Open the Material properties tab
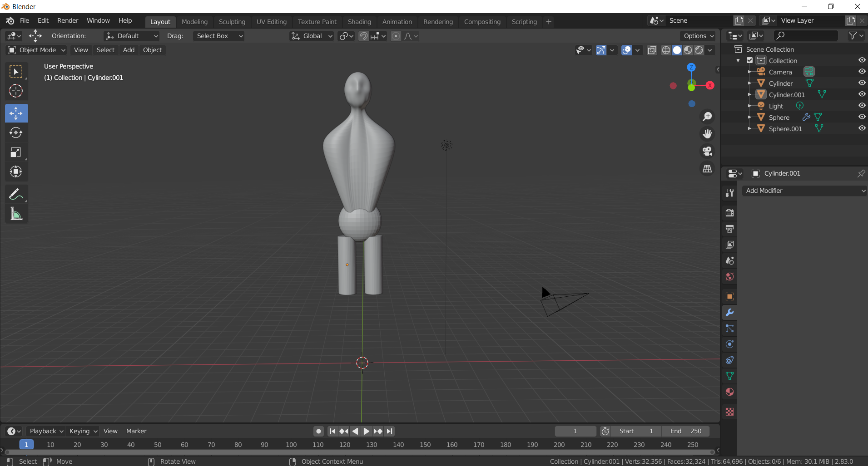The height and width of the screenshot is (466, 868). click(729, 392)
